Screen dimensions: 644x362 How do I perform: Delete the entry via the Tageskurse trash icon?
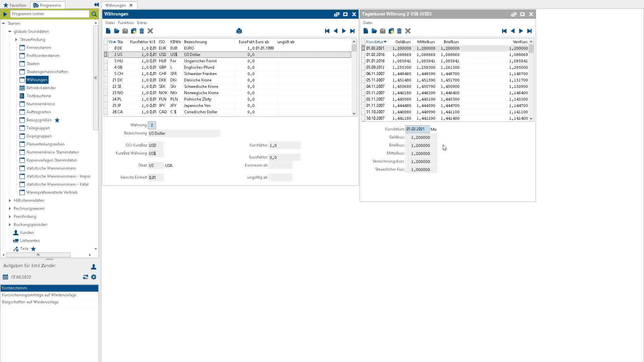pyautogui.click(x=399, y=31)
